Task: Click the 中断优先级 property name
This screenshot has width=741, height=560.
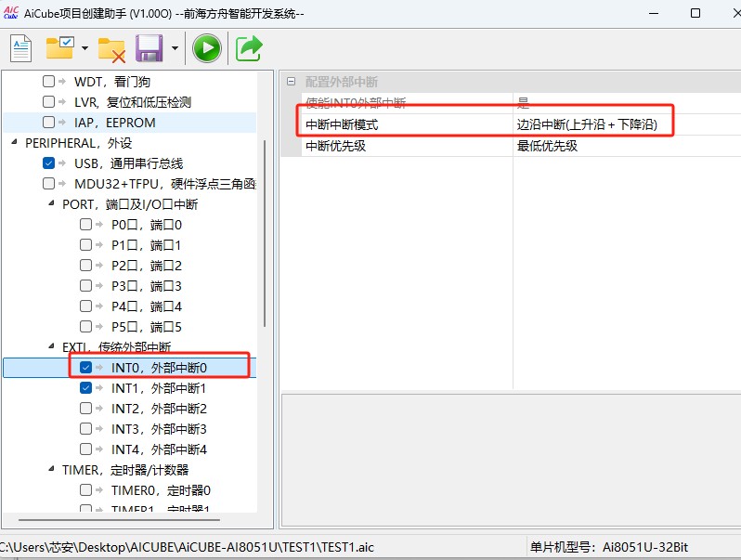Action: coord(335,146)
